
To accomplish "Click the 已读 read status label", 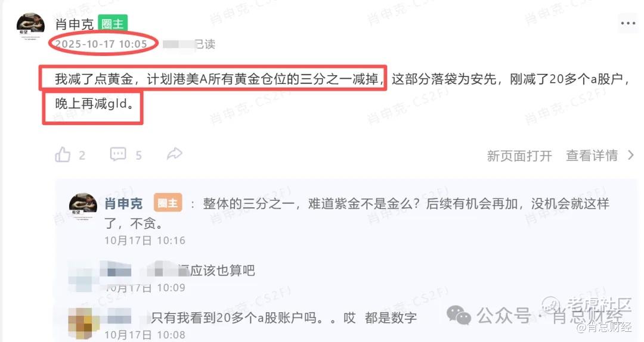I will (205, 44).
